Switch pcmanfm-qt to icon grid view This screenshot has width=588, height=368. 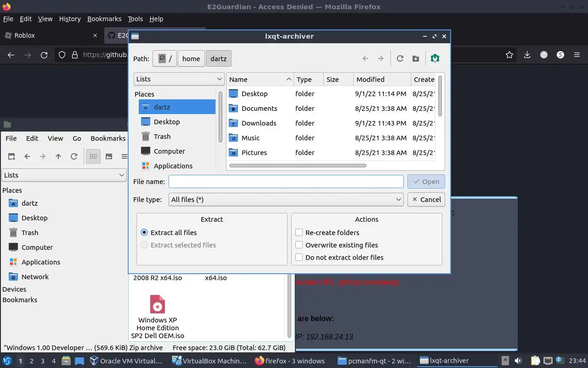(93, 156)
